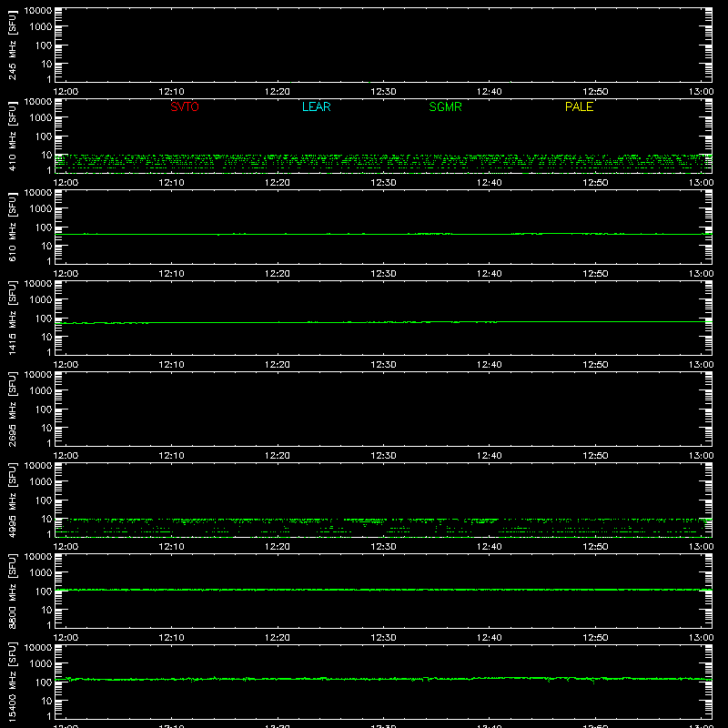Click the 10000 y-axis value on 245 MHz plot
Viewport: 728px width, 728px height.
pyautogui.click(x=38, y=11)
